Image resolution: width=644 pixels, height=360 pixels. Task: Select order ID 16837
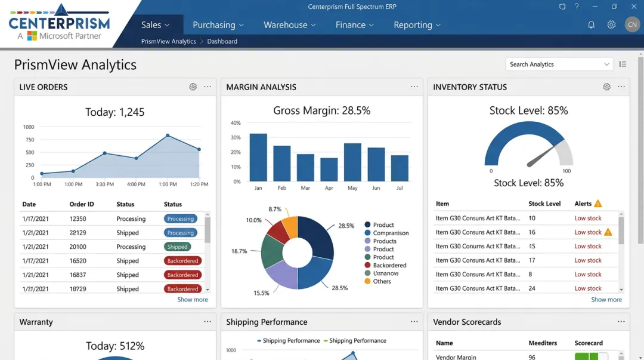78,275
